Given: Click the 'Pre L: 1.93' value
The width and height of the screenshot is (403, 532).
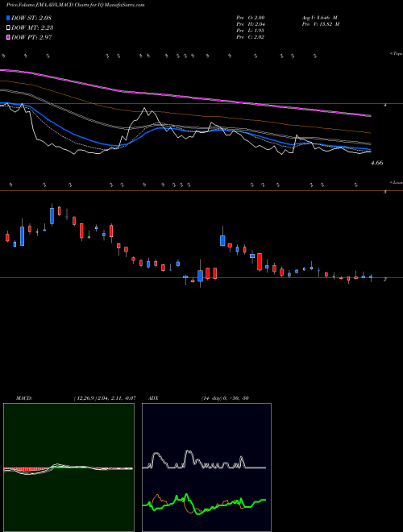Looking at the screenshot, I should (251, 31).
